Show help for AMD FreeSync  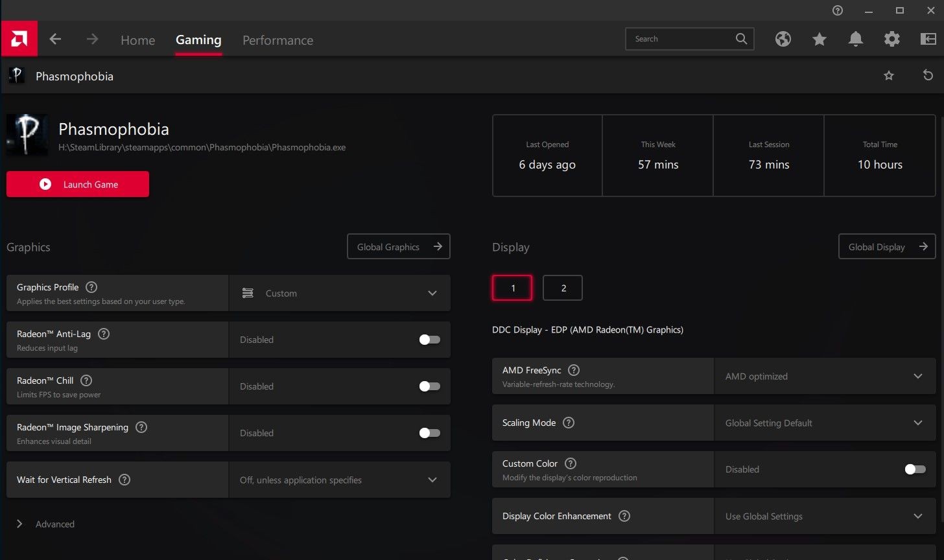573,370
